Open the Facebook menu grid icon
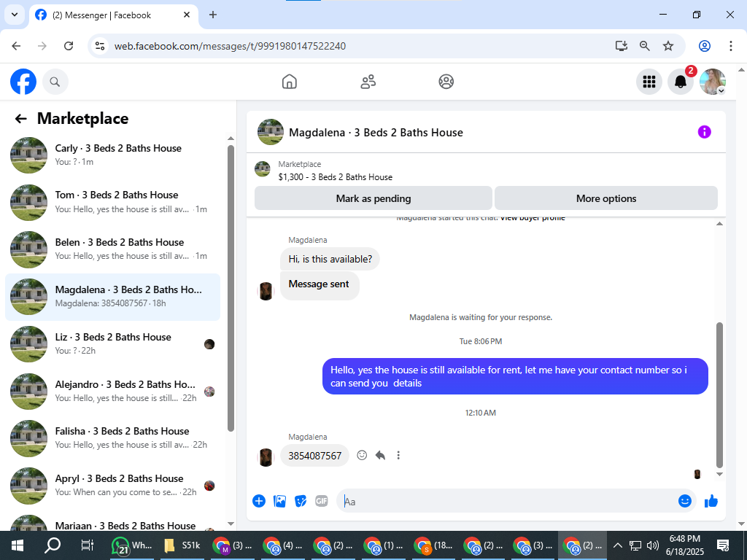 pos(649,82)
